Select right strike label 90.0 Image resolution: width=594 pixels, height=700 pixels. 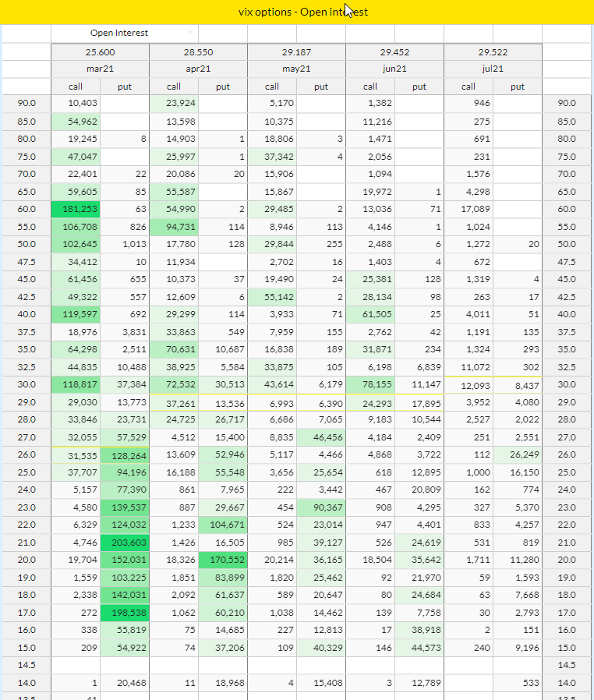567,103
